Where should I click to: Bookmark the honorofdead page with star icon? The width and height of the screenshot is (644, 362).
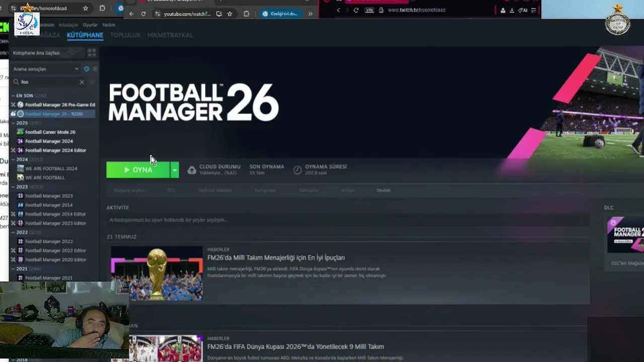(86, 8)
